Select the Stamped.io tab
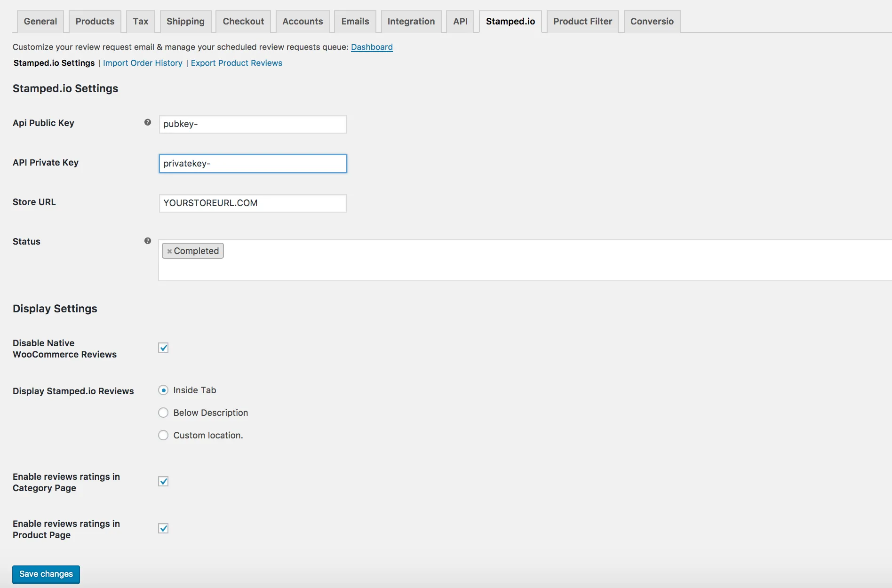 510,22
